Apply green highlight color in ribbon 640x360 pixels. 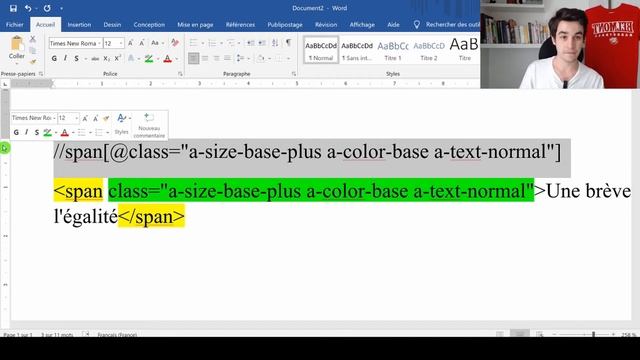click(x=149, y=59)
